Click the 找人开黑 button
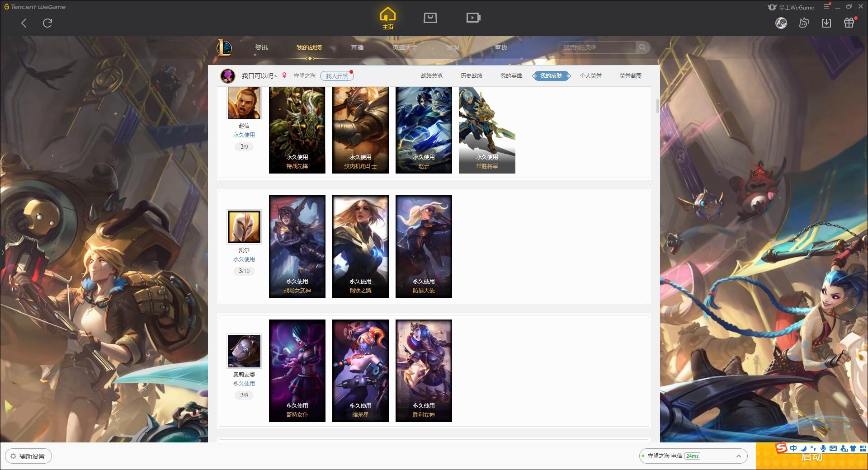Image resolution: width=868 pixels, height=470 pixels. coord(337,76)
